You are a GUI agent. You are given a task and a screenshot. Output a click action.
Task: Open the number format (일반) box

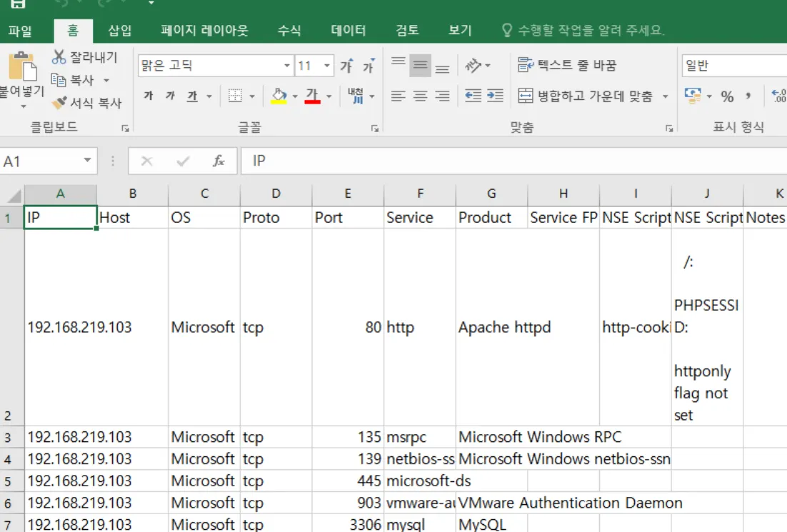734,66
